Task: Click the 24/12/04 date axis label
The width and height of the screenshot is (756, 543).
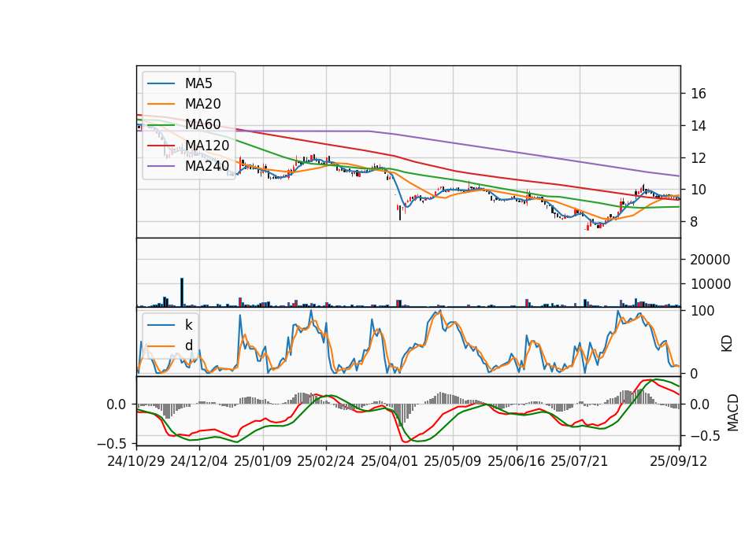Action: point(199,461)
